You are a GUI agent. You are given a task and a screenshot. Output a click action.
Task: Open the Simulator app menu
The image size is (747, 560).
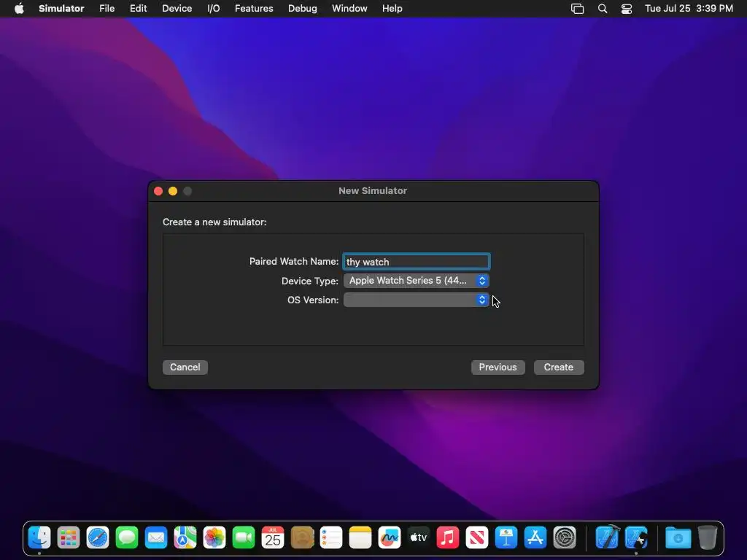[x=61, y=9]
